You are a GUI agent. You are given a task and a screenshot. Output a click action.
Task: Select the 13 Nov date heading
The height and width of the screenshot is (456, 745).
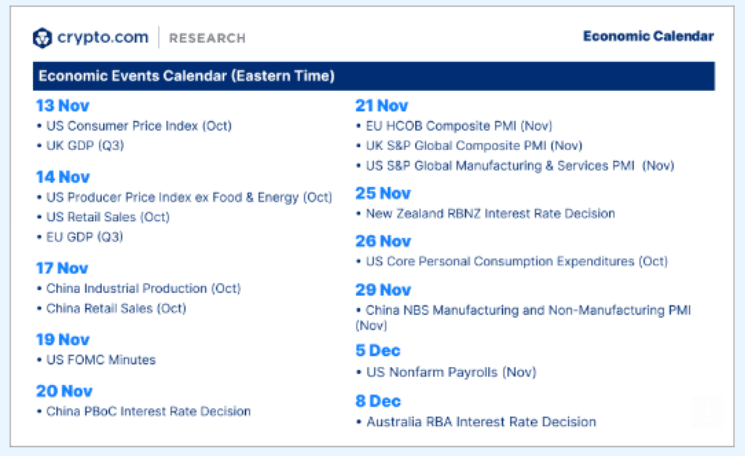[61, 105]
